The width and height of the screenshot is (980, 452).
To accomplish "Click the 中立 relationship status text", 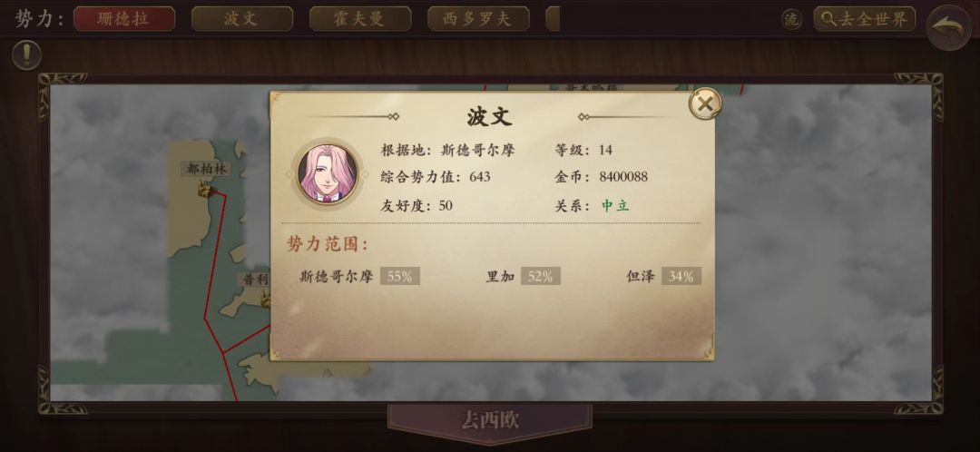I will coord(615,206).
